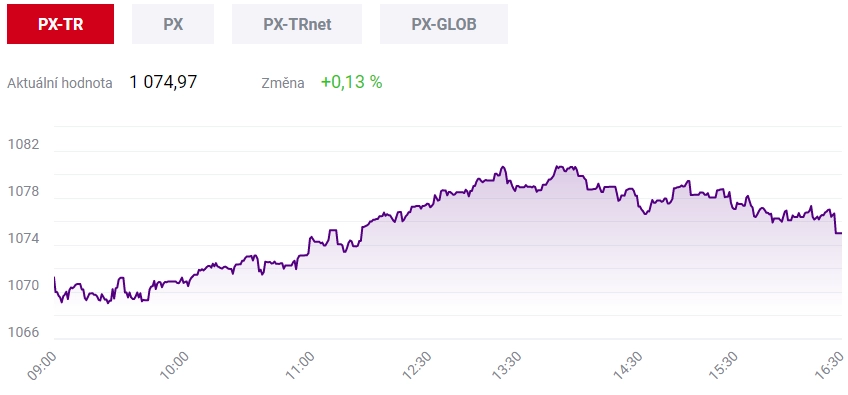Switch to the PX tab

tap(173, 24)
